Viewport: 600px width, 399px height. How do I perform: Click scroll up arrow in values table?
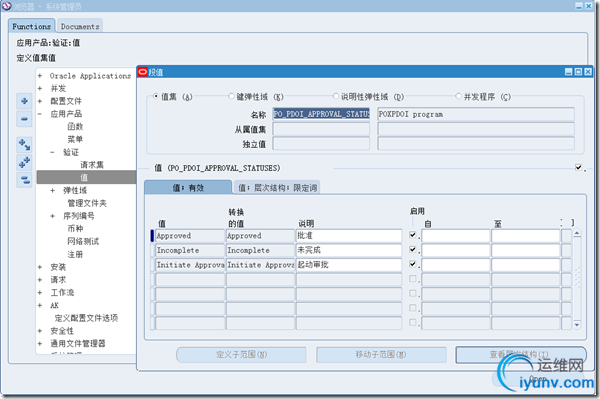click(x=577, y=233)
